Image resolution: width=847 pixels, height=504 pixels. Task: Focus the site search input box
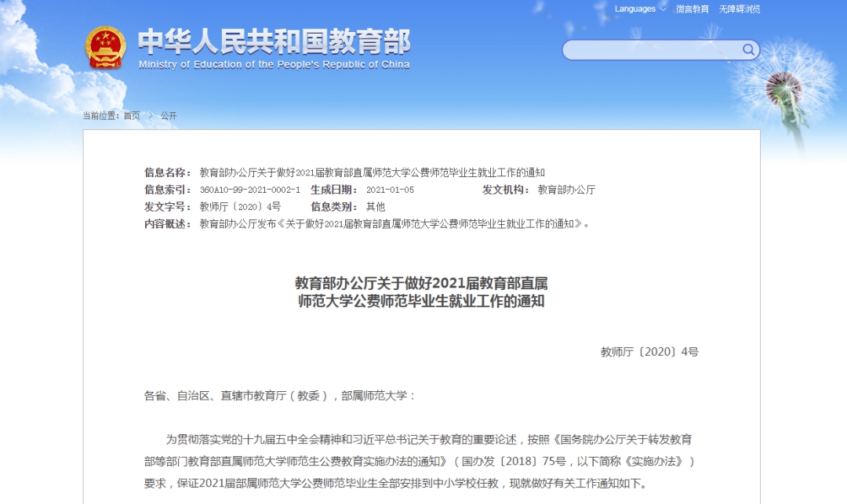[x=653, y=50]
